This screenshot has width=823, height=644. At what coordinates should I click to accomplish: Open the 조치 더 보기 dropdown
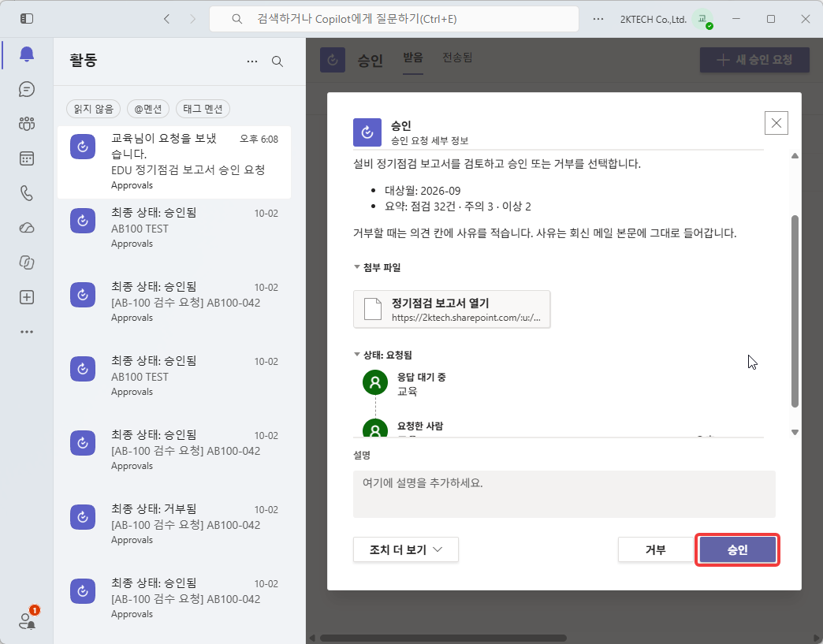pos(406,549)
